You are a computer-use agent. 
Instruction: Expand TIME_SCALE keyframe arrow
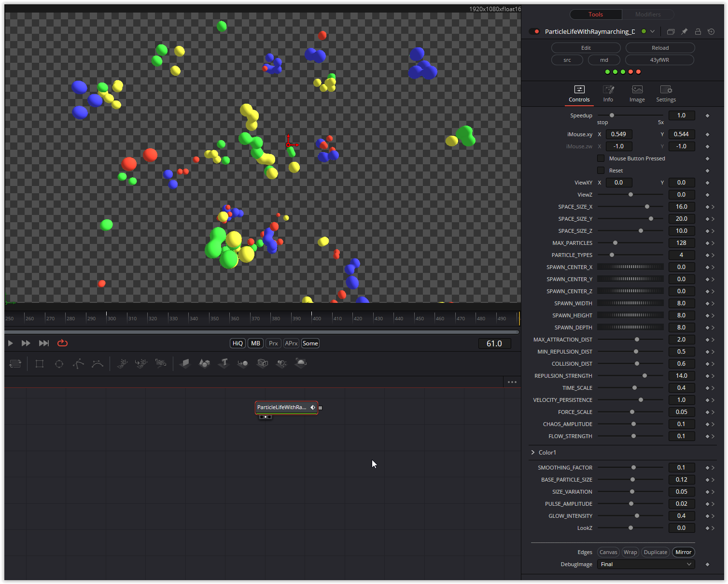[713, 388]
